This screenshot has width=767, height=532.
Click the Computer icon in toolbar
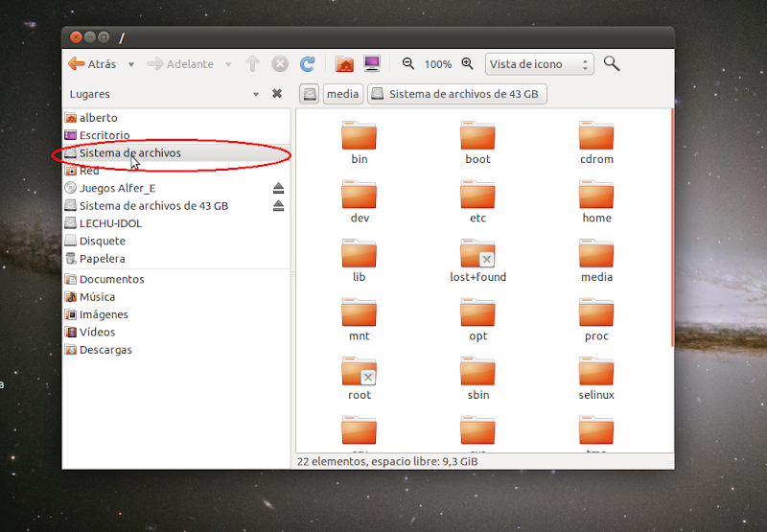tap(372, 64)
